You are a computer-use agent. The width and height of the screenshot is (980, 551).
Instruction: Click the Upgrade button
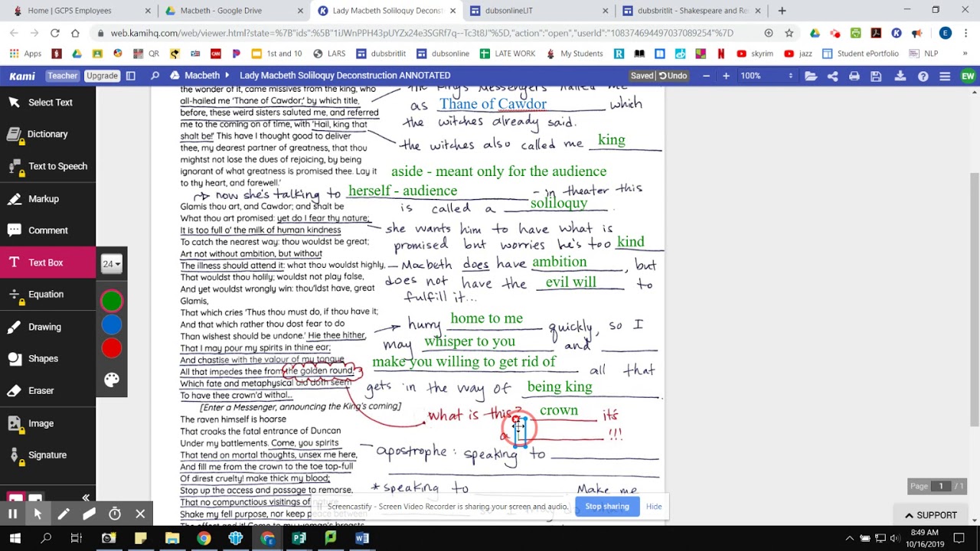coord(102,76)
